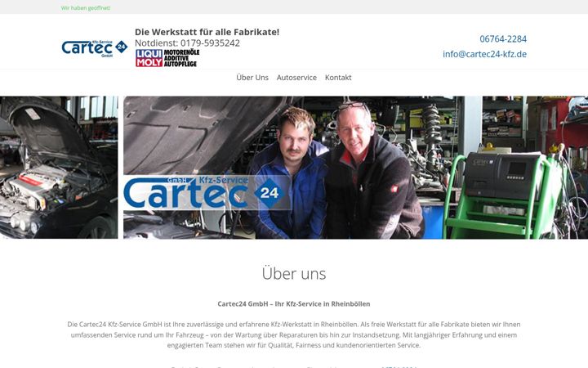Click the banner photo of two mechanics
The image size is (588, 368).
[x=355, y=168]
